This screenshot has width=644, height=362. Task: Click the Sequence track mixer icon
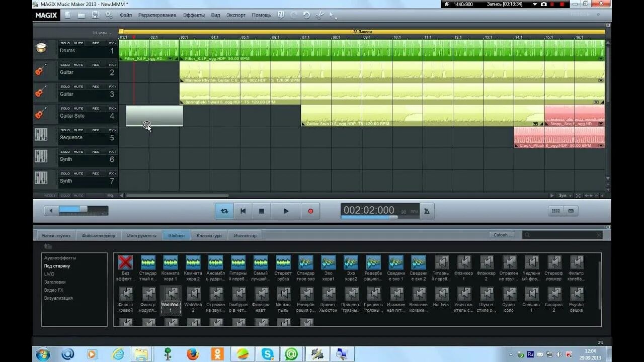[41, 135]
